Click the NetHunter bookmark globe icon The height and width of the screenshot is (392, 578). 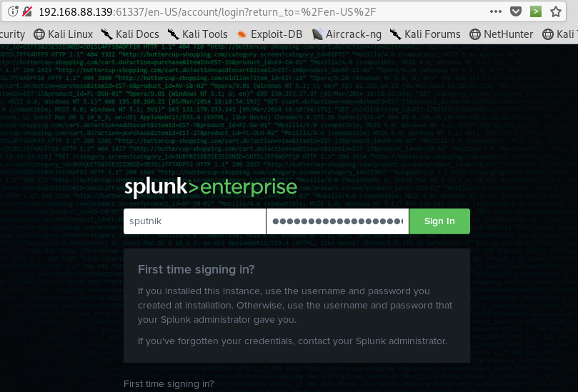[x=475, y=34]
